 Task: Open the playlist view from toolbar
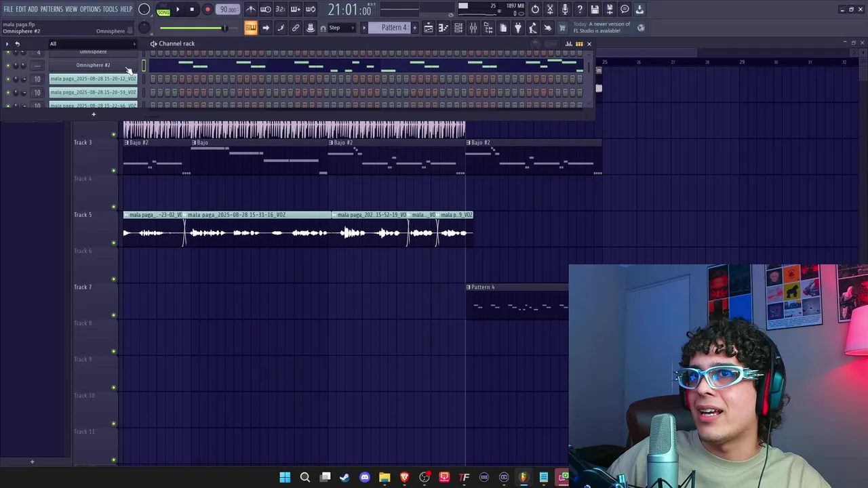click(x=429, y=28)
